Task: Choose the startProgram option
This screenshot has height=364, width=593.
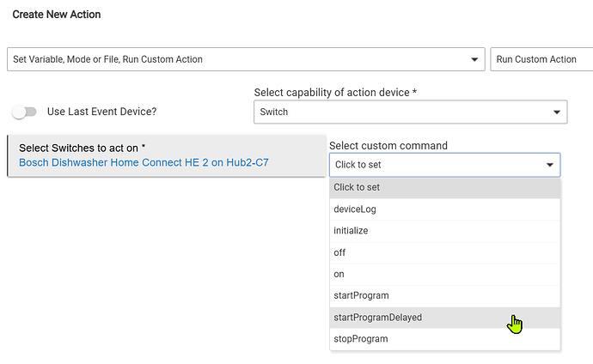Action: pos(361,296)
